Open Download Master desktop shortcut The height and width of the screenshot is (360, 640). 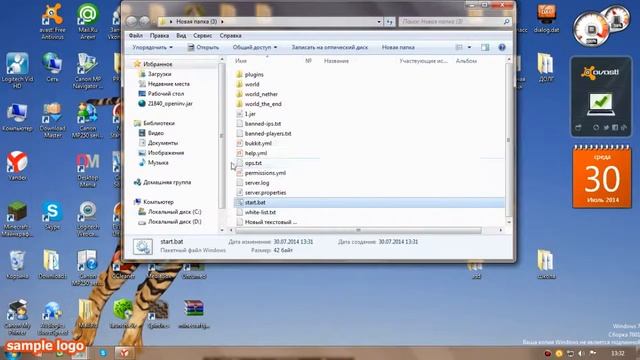pos(52,120)
